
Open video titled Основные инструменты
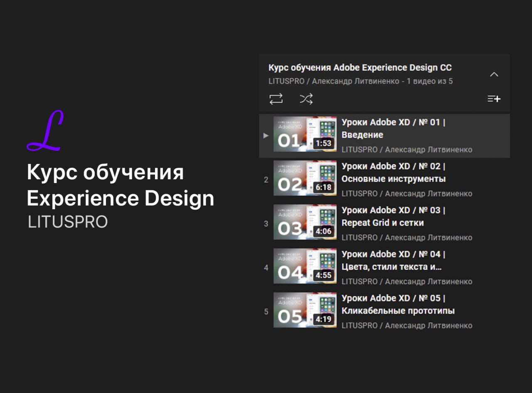[x=393, y=173]
